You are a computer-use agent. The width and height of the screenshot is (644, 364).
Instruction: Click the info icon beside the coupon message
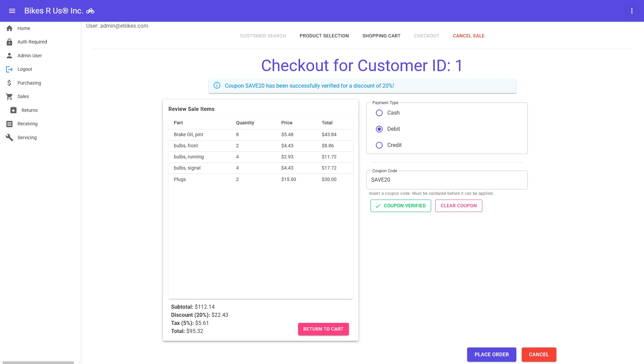pos(217,86)
